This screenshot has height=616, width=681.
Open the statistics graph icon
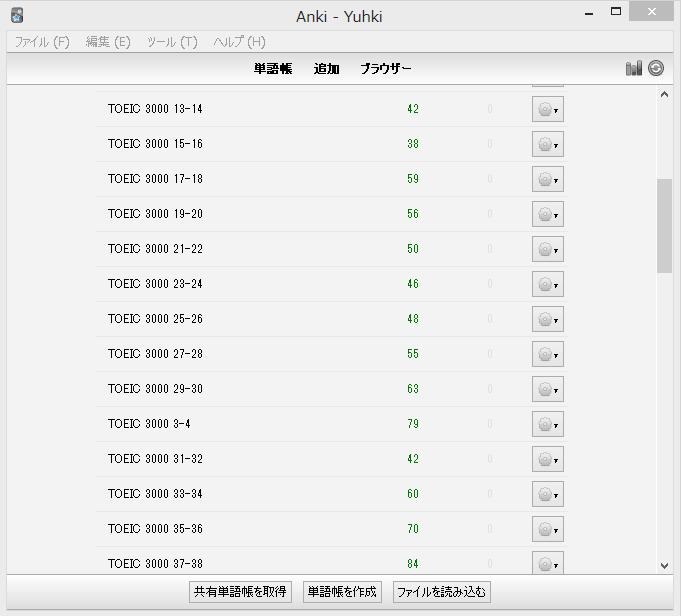click(x=633, y=68)
